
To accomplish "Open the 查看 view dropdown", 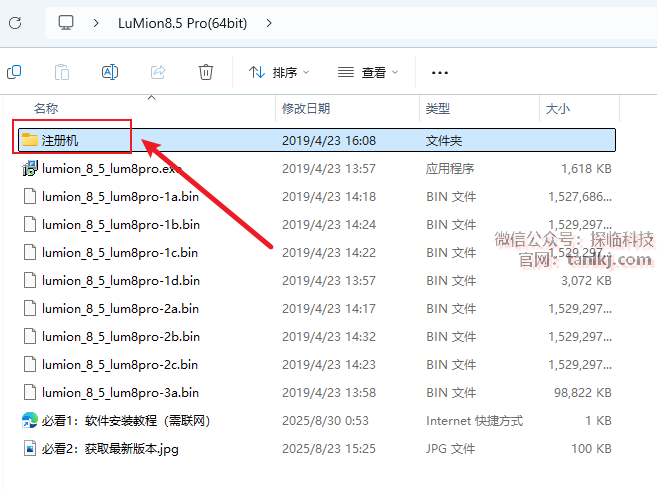I will tap(368, 73).
